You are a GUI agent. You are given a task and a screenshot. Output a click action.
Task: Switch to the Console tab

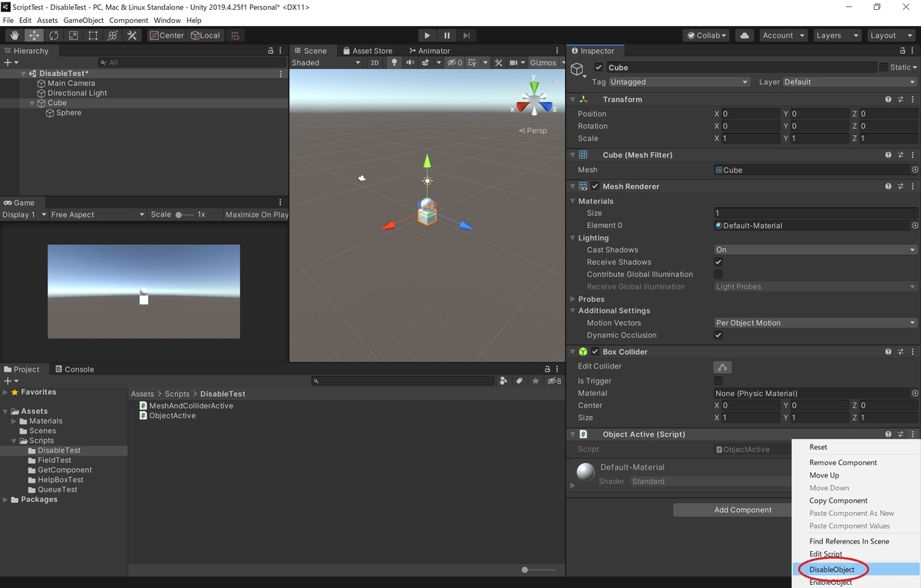click(x=74, y=369)
